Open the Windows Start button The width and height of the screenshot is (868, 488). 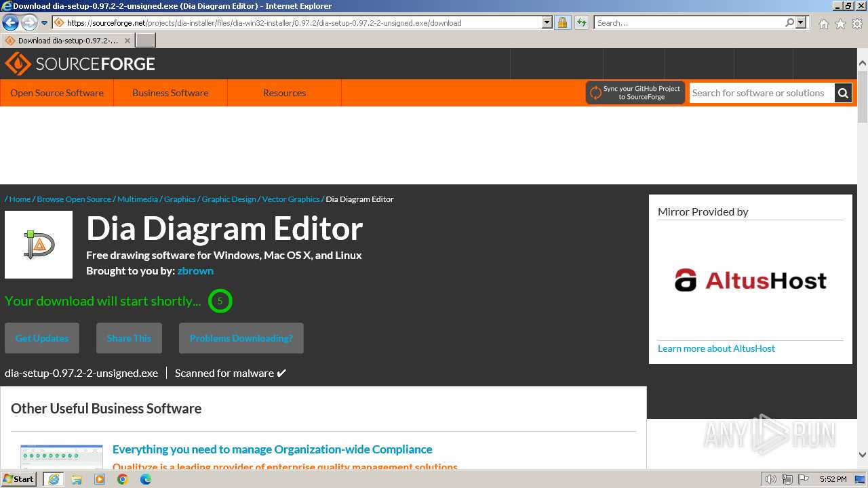coord(19,479)
